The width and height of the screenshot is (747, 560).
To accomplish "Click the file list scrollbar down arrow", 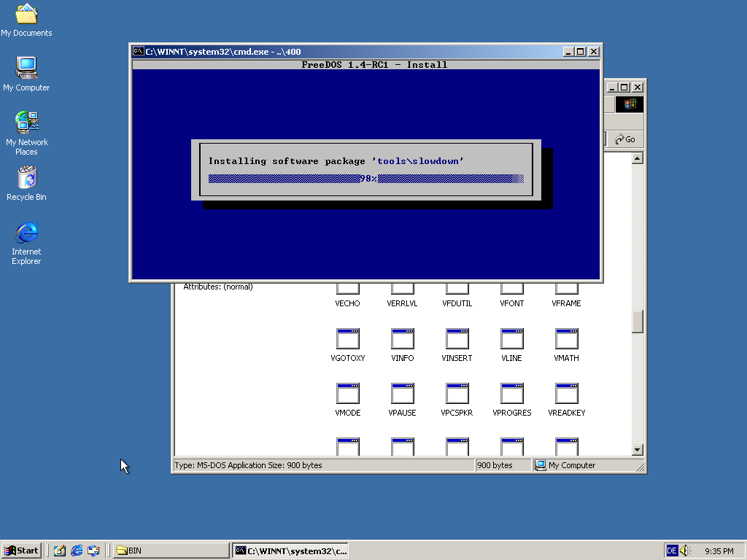I will pyautogui.click(x=637, y=450).
